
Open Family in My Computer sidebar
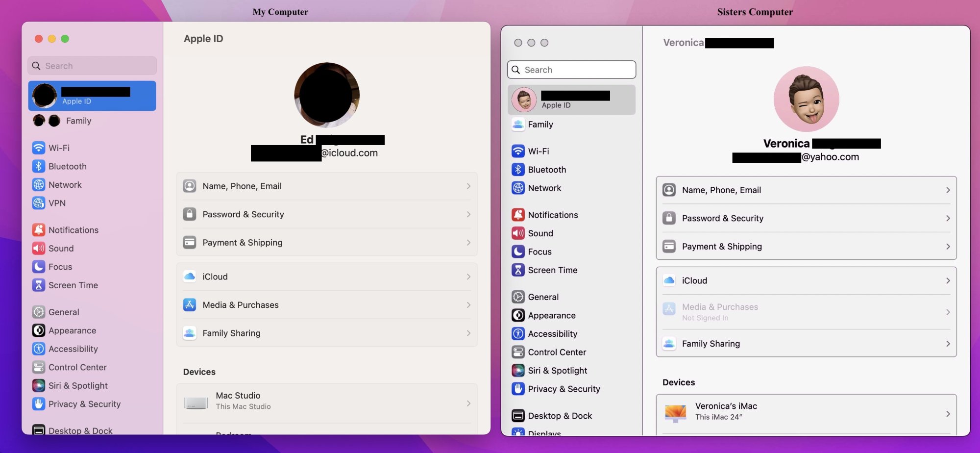click(x=92, y=121)
